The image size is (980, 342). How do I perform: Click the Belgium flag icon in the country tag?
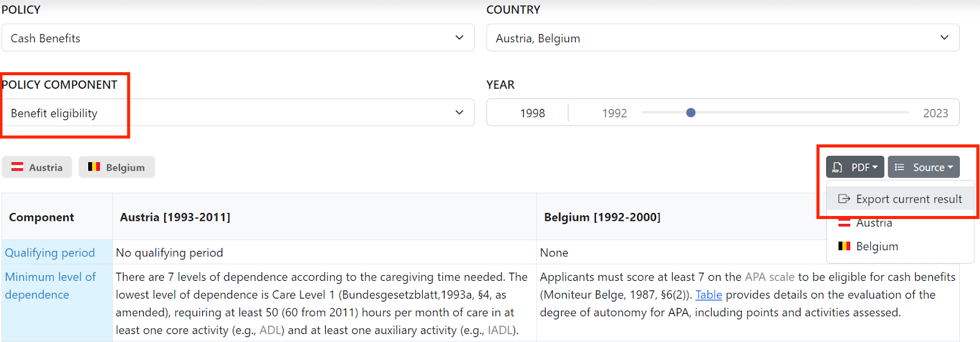[94, 167]
